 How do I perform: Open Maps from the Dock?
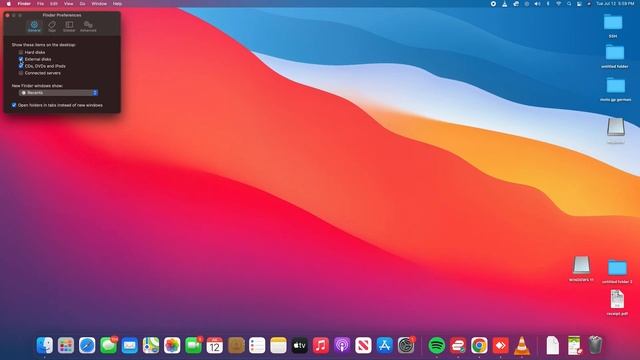(x=151, y=345)
